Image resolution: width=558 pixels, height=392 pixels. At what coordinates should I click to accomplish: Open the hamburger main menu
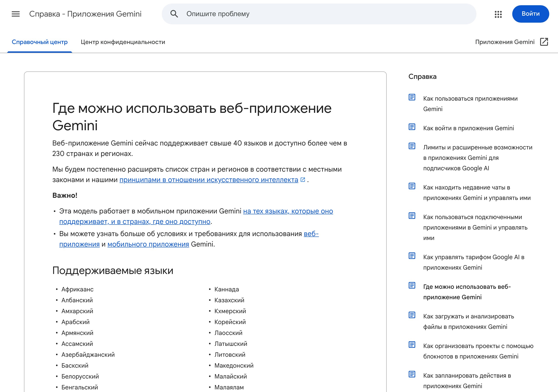pyautogui.click(x=15, y=14)
